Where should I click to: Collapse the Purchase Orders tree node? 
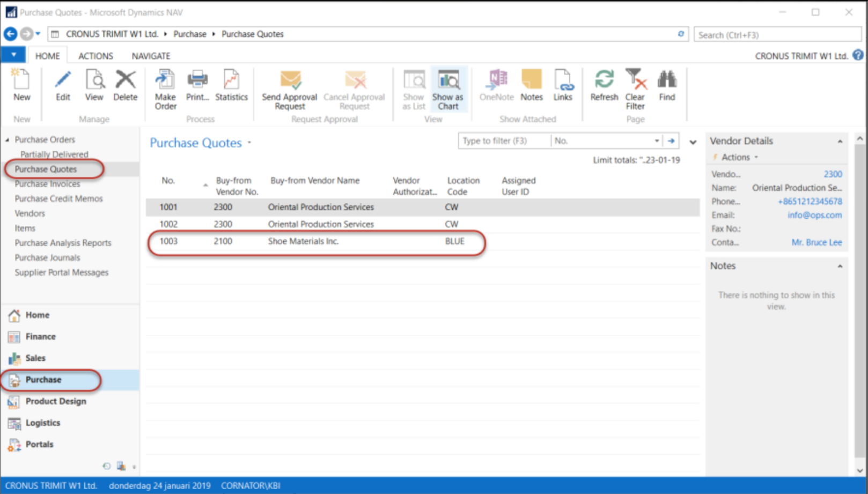point(8,139)
